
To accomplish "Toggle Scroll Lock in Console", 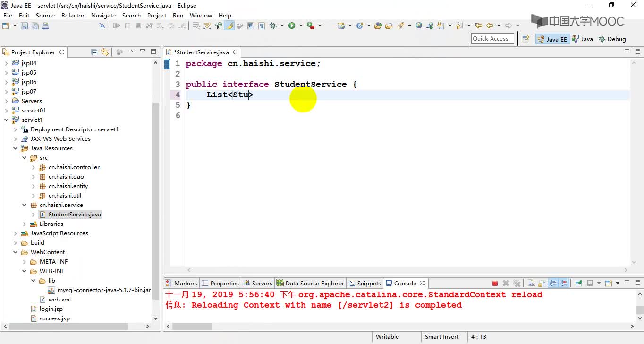I will pos(542,283).
